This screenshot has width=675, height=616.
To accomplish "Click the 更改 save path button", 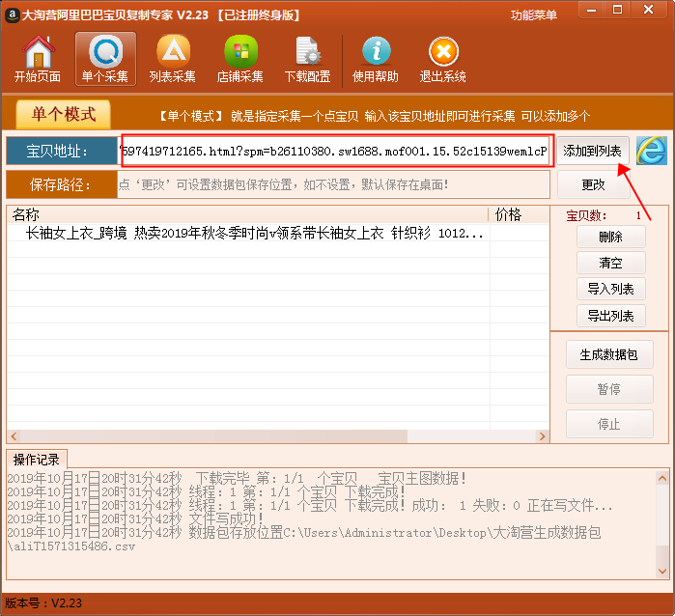I will [x=594, y=184].
